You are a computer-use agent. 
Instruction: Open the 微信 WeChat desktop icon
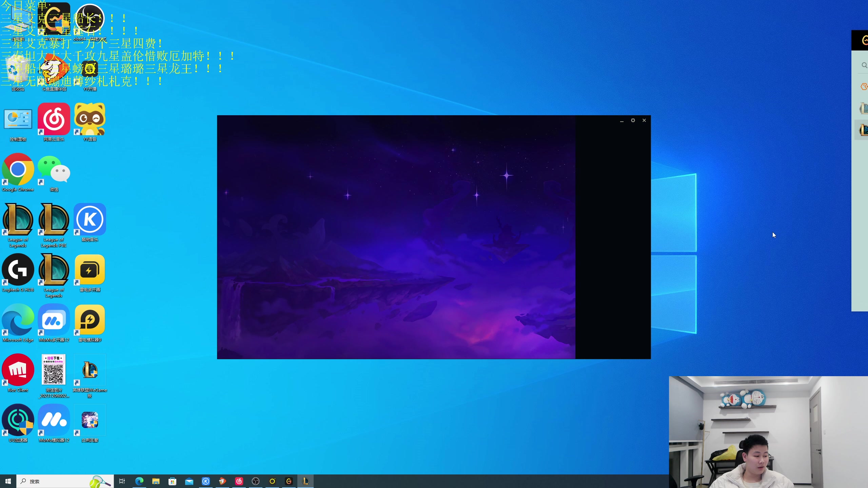(54, 173)
